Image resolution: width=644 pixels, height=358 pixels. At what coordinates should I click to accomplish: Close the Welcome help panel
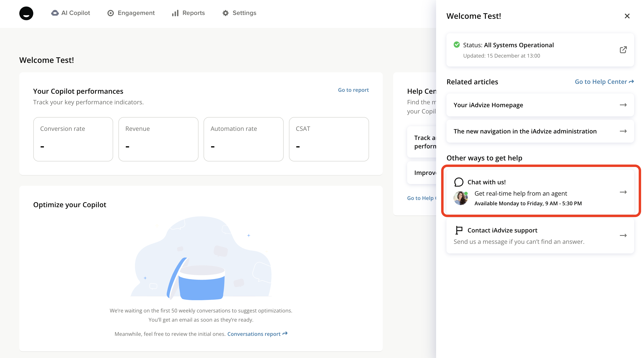pos(627,16)
